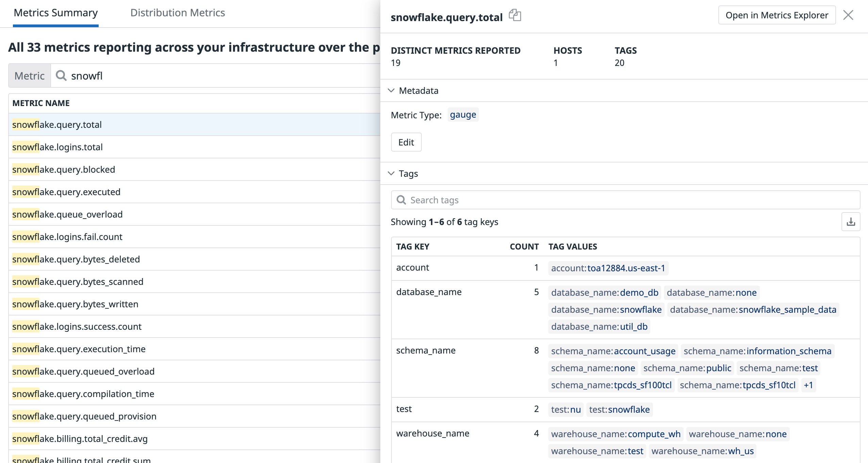Collapse the Metadata section
The height and width of the screenshot is (463, 868).
point(391,90)
